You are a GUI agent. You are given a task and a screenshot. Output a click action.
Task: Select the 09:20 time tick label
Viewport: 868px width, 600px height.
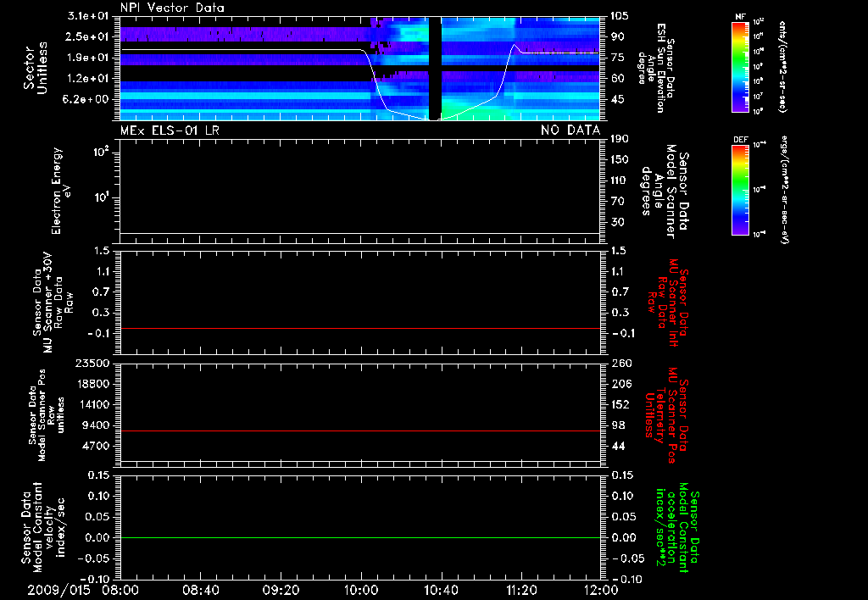tap(281, 590)
